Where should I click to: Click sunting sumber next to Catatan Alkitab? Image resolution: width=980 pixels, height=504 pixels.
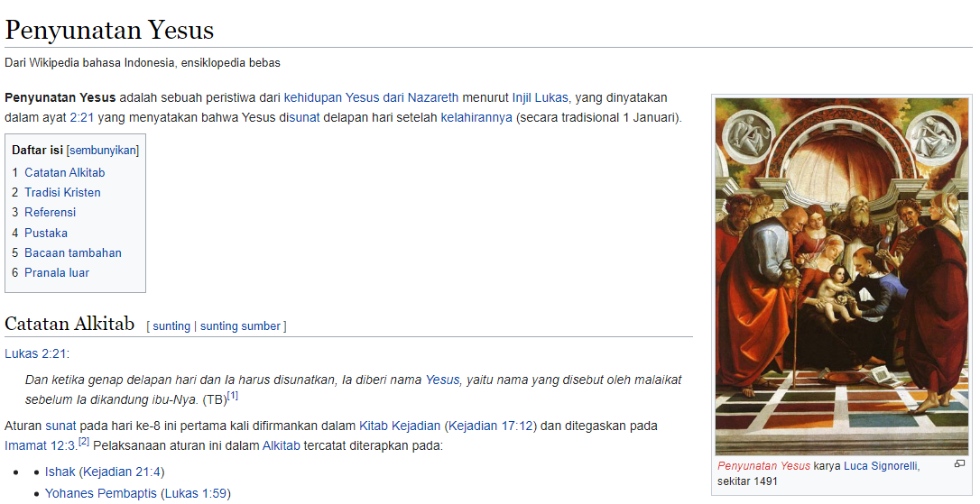pyautogui.click(x=240, y=326)
